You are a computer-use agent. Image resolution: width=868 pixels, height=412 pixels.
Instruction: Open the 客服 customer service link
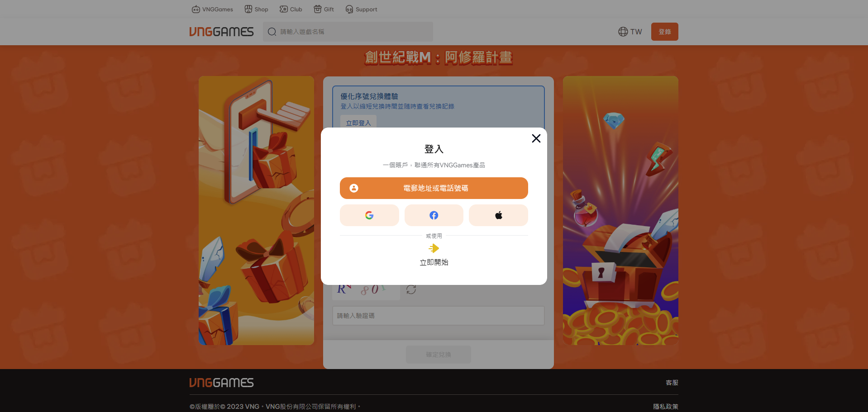click(672, 383)
